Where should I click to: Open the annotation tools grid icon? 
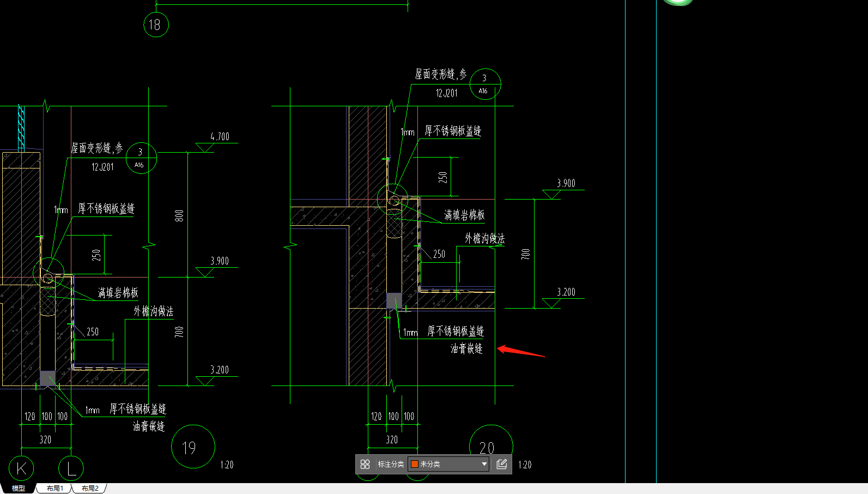coord(365,464)
